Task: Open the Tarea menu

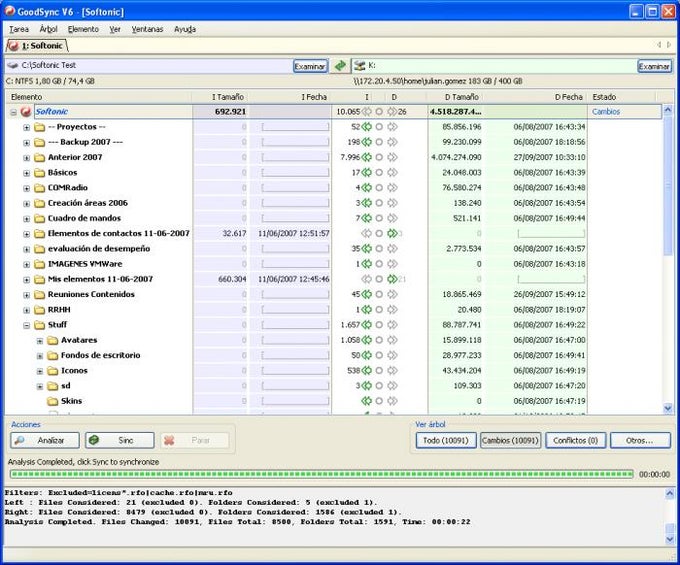Action: point(19,29)
